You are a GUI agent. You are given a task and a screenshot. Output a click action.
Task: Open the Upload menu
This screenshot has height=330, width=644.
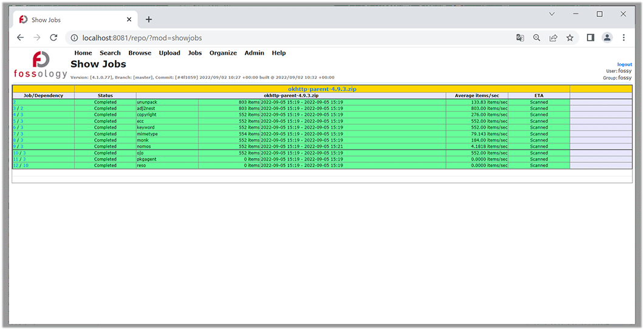170,53
